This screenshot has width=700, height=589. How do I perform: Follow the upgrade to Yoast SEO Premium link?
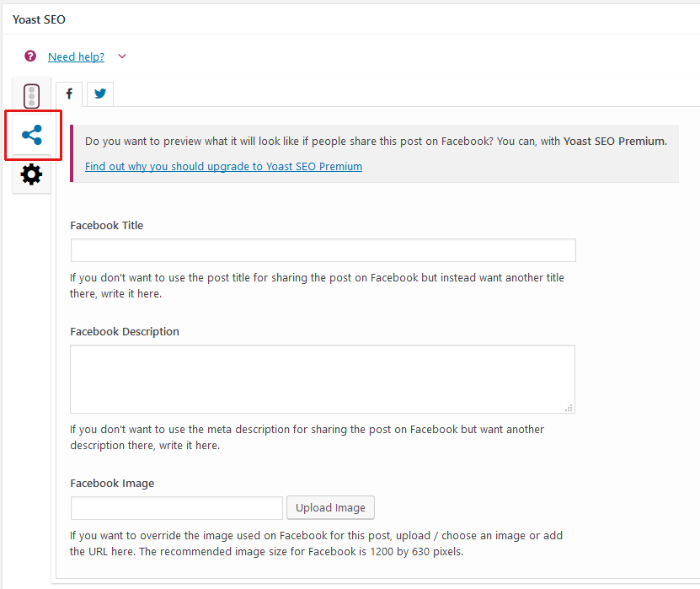pyautogui.click(x=223, y=166)
